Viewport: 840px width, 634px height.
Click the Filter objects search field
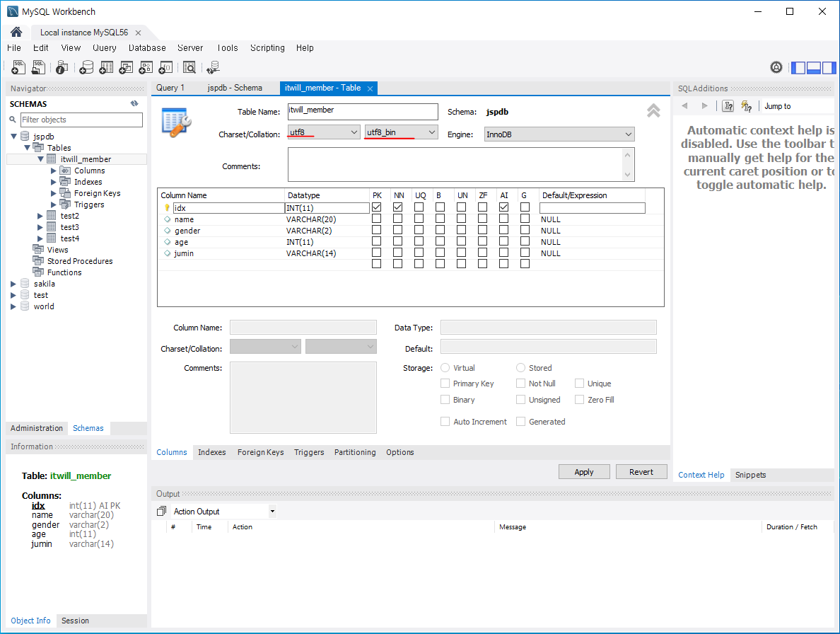click(x=81, y=120)
